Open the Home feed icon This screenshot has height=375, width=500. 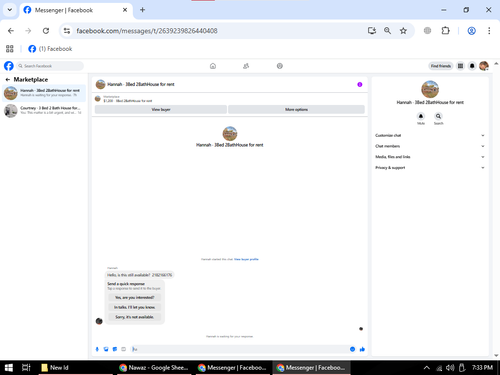(x=213, y=66)
